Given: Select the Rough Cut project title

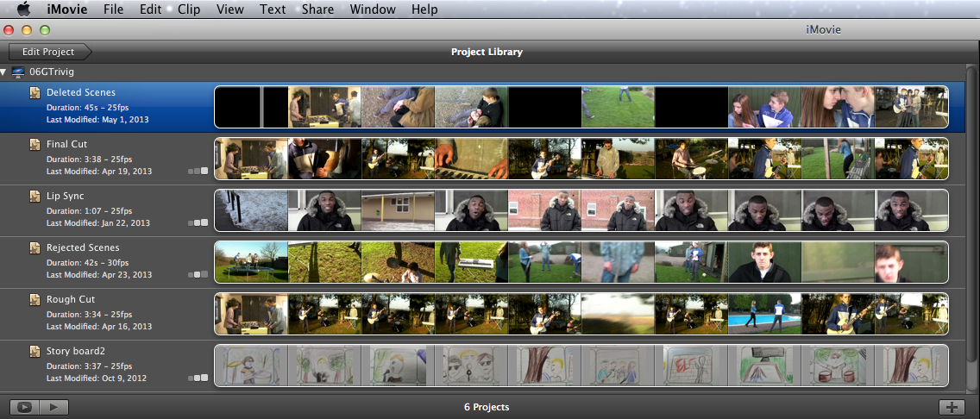Looking at the screenshot, I should [71, 300].
